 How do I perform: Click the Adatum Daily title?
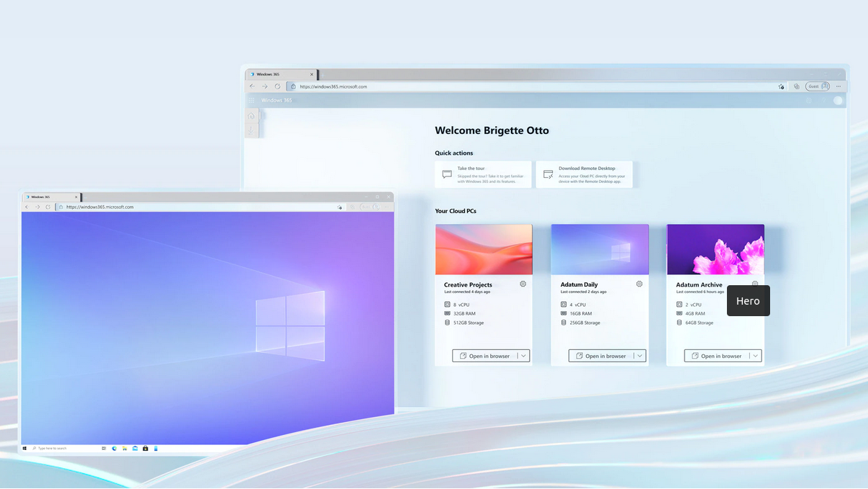[579, 285]
